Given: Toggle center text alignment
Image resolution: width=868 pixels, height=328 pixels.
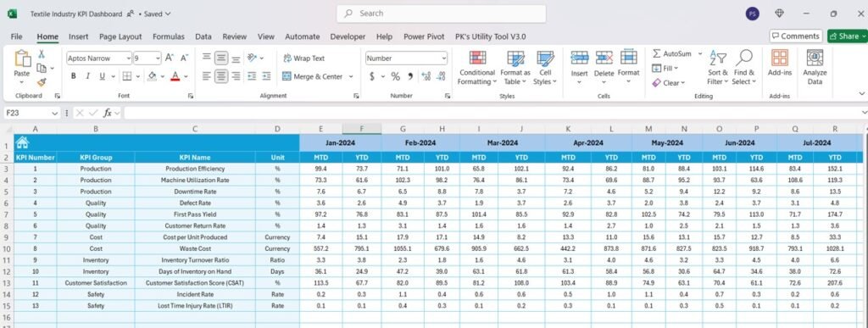Looking at the screenshot, I should tap(221, 76).
